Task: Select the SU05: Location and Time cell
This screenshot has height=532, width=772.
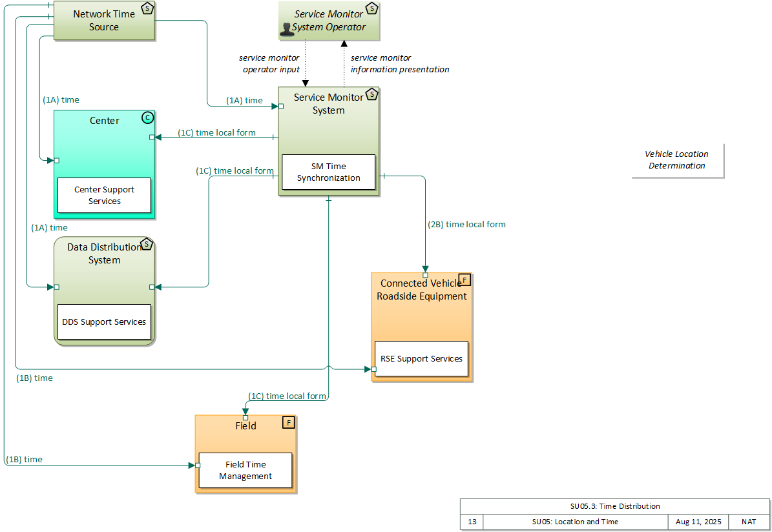Action: (575, 522)
